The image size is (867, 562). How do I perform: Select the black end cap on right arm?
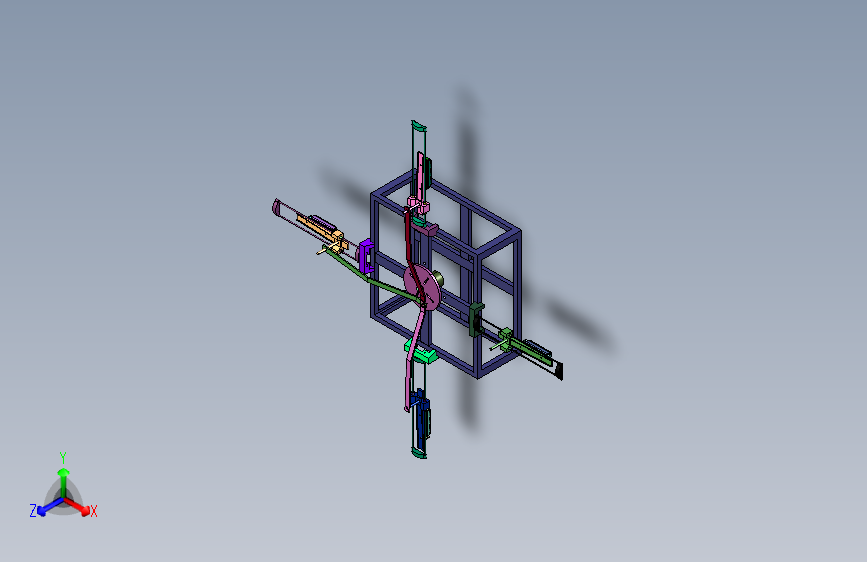[x=558, y=370]
